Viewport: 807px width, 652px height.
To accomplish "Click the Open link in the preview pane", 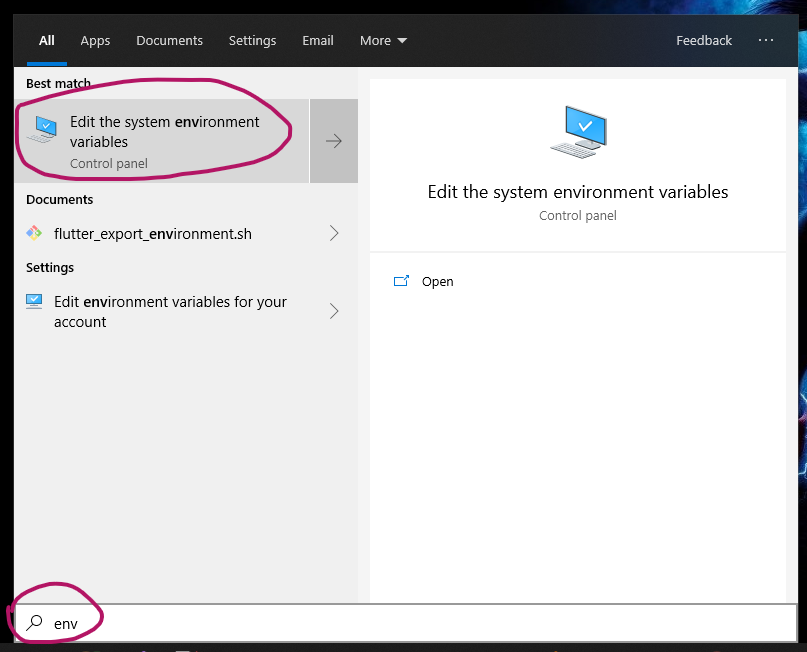I will pos(437,282).
